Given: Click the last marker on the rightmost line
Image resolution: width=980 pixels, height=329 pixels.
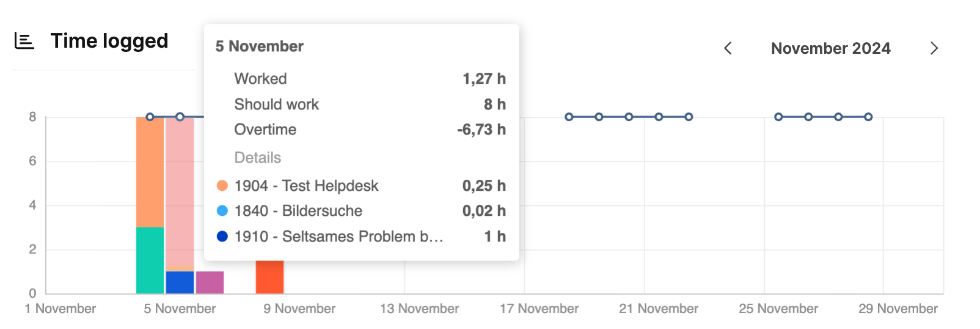Looking at the screenshot, I should tap(868, 117).
